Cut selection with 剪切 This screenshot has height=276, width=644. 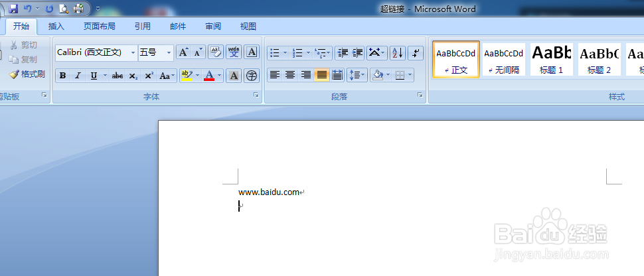click(x=23, y=44)
